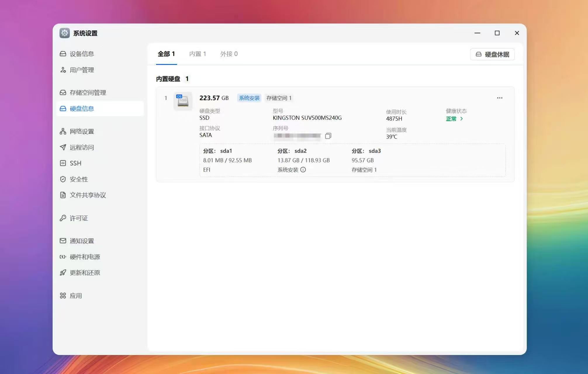Switch to the 外接 0 tab
This screenshot has width=588, height=374.
229,54
